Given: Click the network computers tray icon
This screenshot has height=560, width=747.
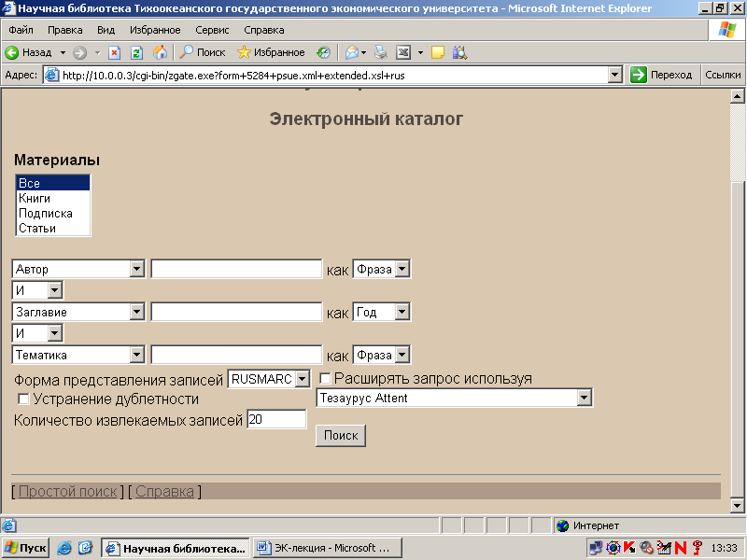Looking at the screenshot, I should coord(596,548).
